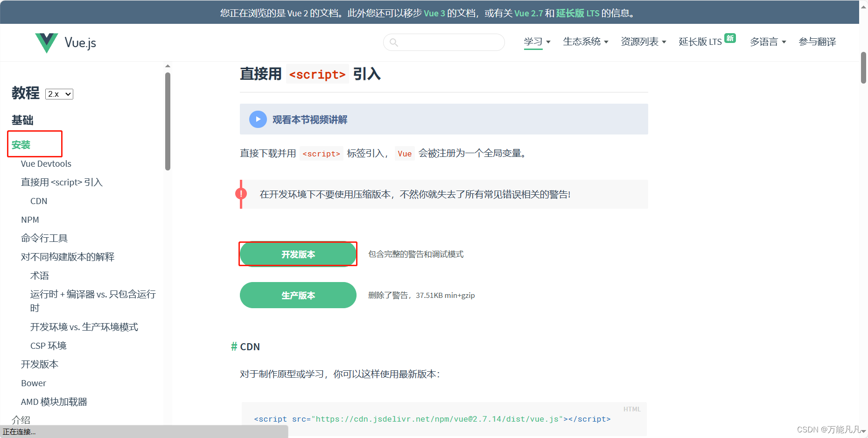Select 安装 in the sidebar
This screenshot has height=438, width=868.
pyautogui.click(x=22, y=145)
